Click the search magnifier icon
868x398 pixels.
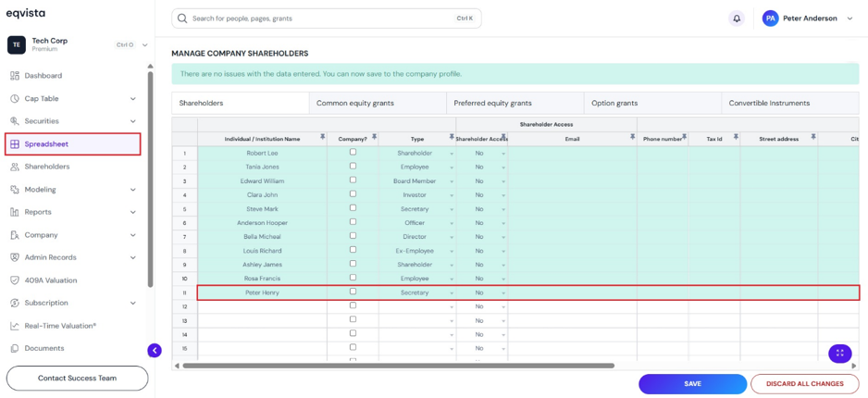pos(182,19)
